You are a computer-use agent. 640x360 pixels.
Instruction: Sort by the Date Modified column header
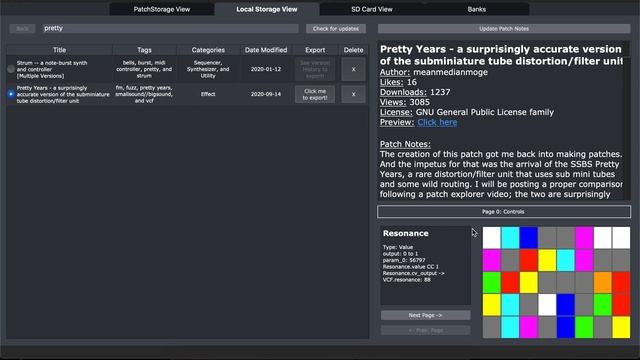(266, 50)
